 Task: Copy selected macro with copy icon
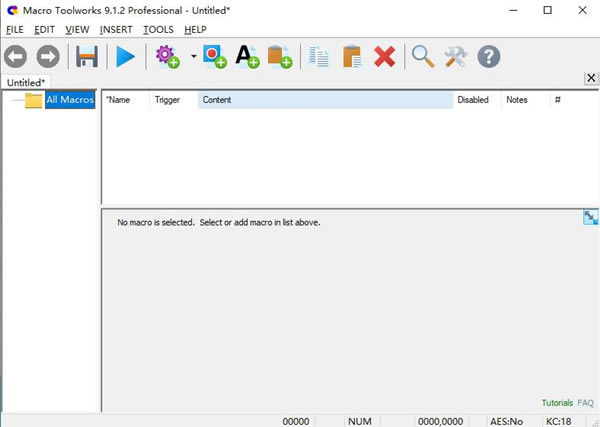319,57
